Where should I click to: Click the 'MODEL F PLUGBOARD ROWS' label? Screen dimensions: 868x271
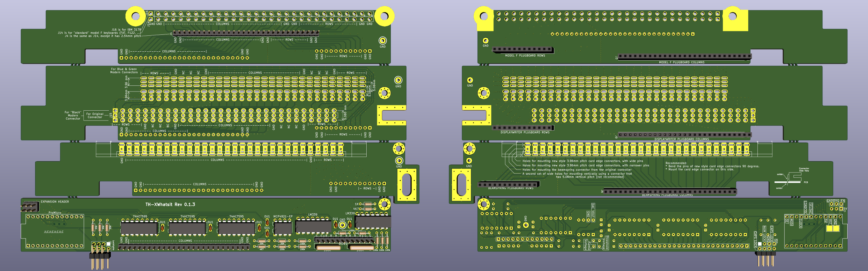click(x=525, y=55)
